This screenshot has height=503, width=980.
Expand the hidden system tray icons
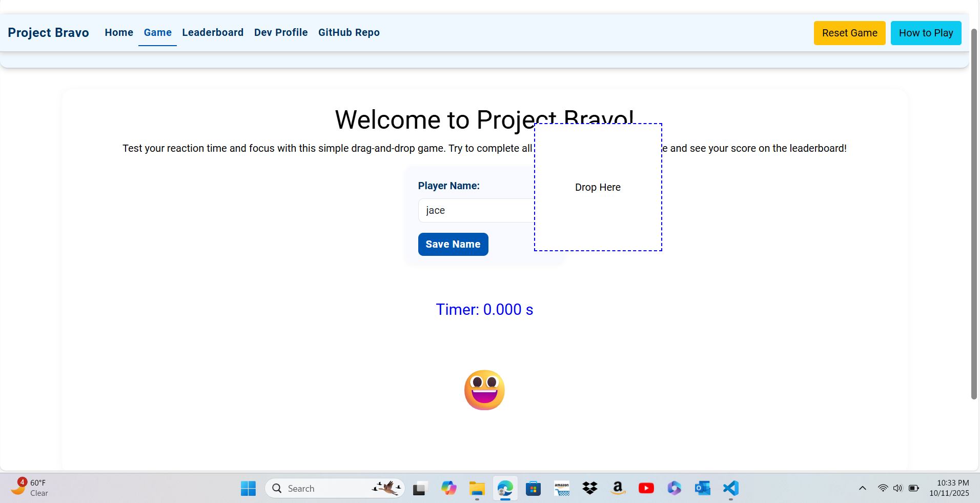tap(863, 488)
